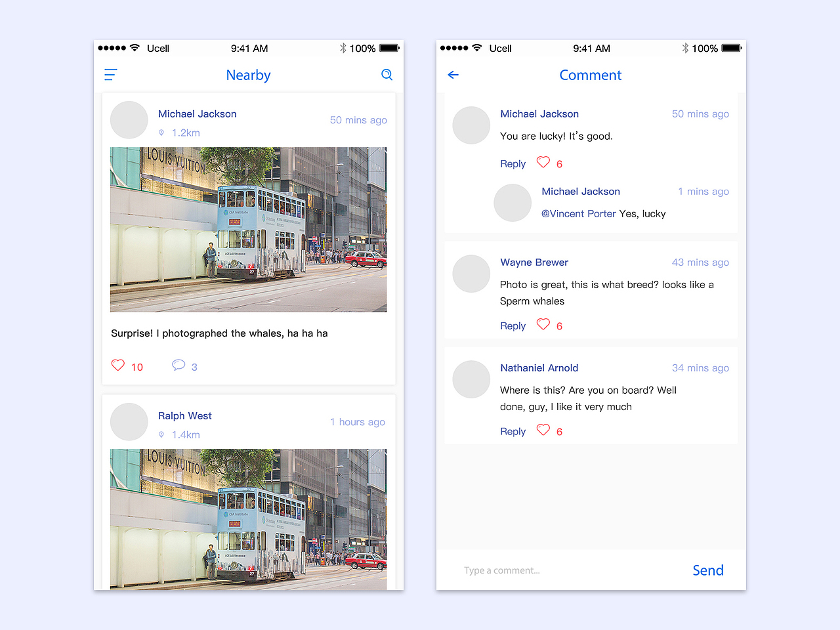Open Nathaniel Arnold's profile name
840x630 pixels.
539,368
